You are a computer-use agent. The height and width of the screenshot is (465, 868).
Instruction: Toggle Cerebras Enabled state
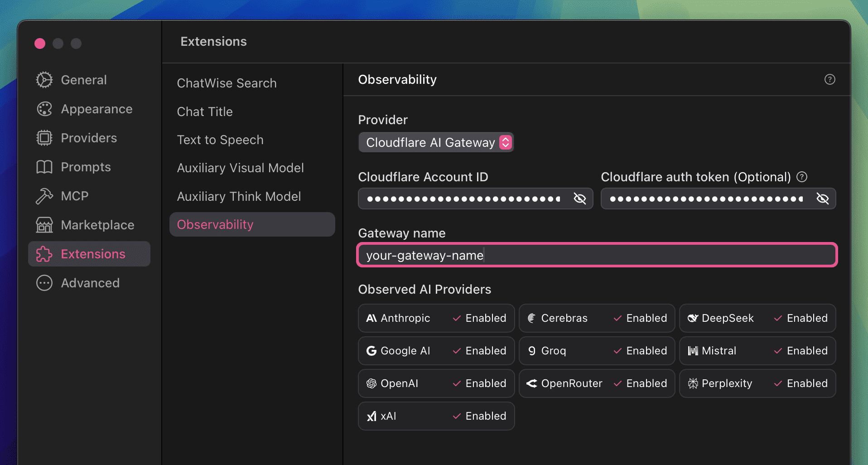pos(640,318)
